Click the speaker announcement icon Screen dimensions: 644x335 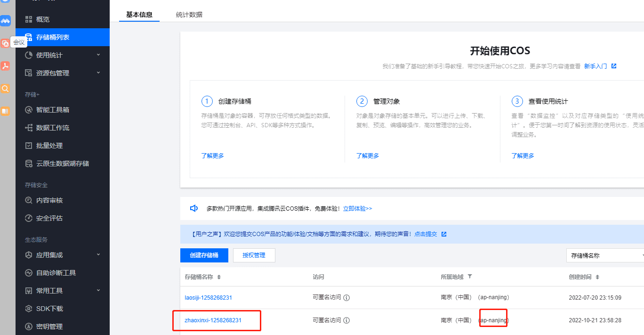coord(193,208)
